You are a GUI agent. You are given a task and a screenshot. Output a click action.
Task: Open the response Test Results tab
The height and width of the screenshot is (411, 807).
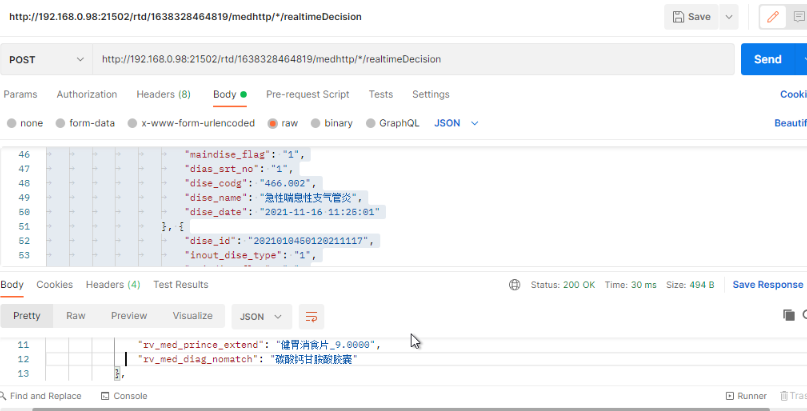coord(180,285)
